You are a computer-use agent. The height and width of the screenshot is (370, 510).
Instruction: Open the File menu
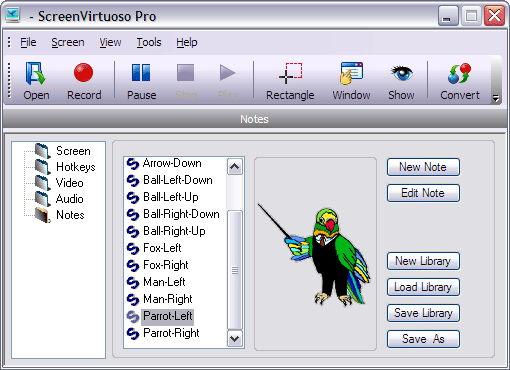[28, 42]
